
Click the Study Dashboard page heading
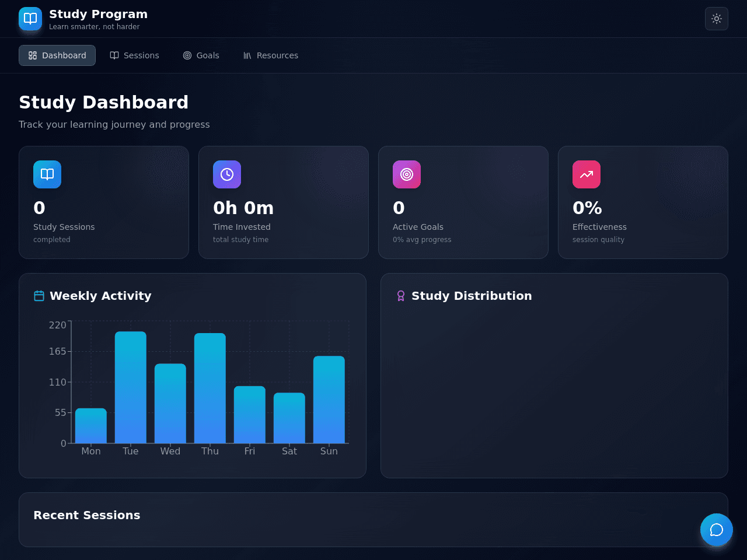click(x=103, y=102)
